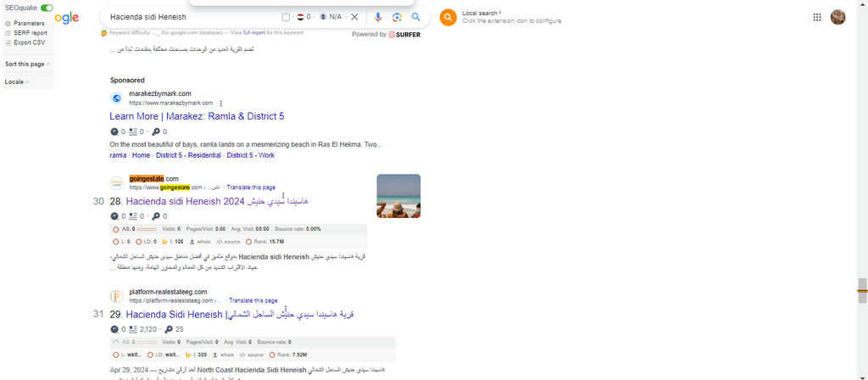Open the Google apps grid
The image size is (868, 380).
(x=817, y=17)
